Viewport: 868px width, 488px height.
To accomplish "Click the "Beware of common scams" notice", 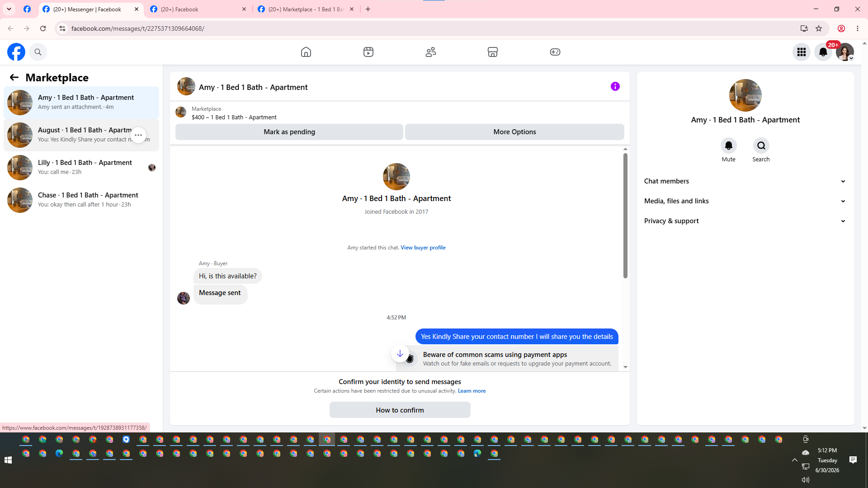I will pos(507,359).
